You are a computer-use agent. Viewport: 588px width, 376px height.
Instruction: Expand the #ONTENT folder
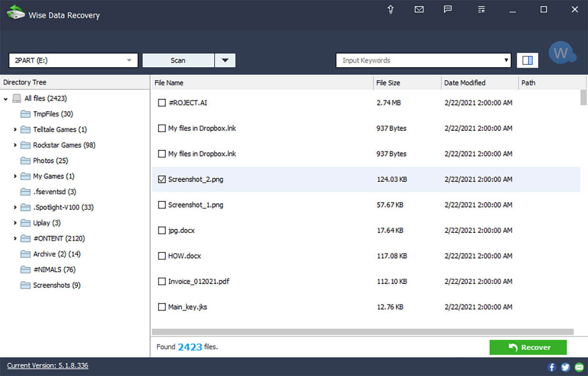point(15,239)
